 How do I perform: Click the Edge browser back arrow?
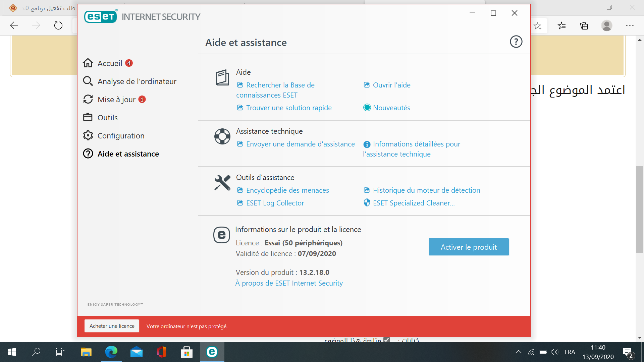(x=14, y=25)
